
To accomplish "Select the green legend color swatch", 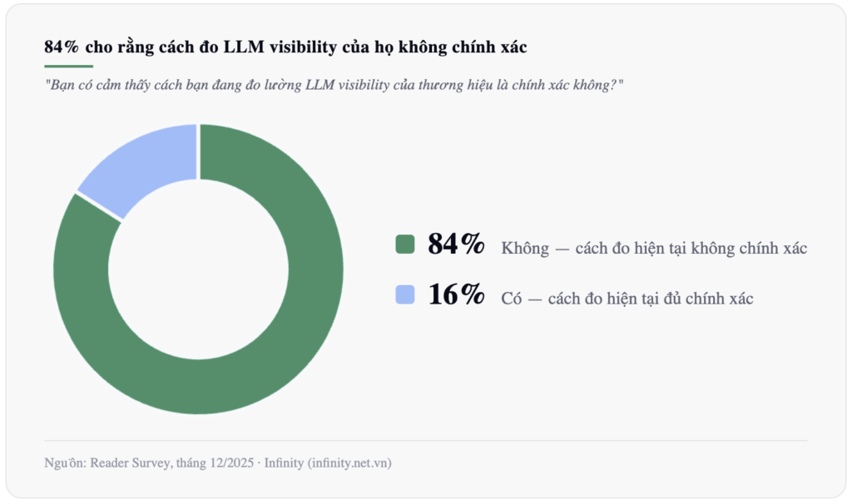I will tap(405, 244).
